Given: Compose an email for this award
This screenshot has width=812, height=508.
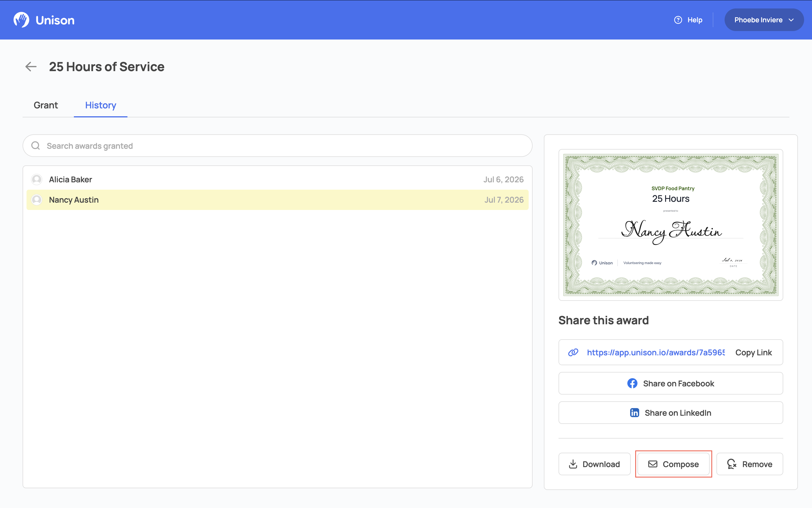Looking at the screenshot, I should pos(673,464).
